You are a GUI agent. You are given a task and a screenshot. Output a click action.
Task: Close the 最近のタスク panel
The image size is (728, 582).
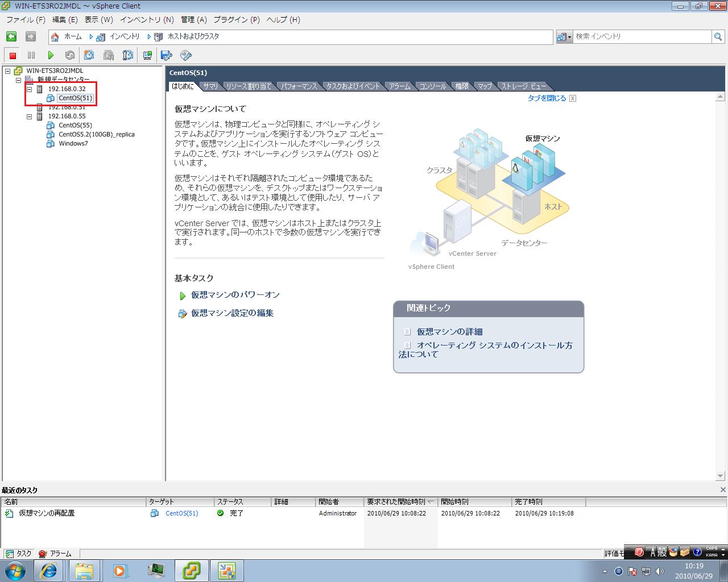(723, 489)
